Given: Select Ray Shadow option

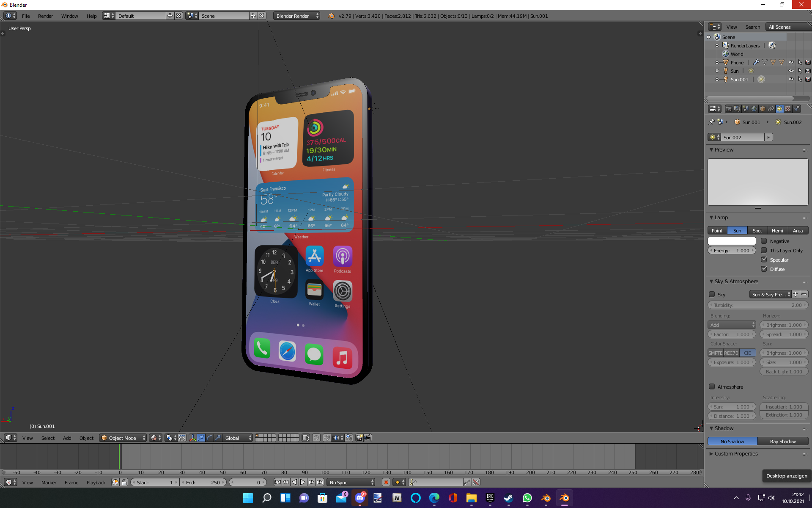Looking at the screenshot, I should tap(782, 441).
